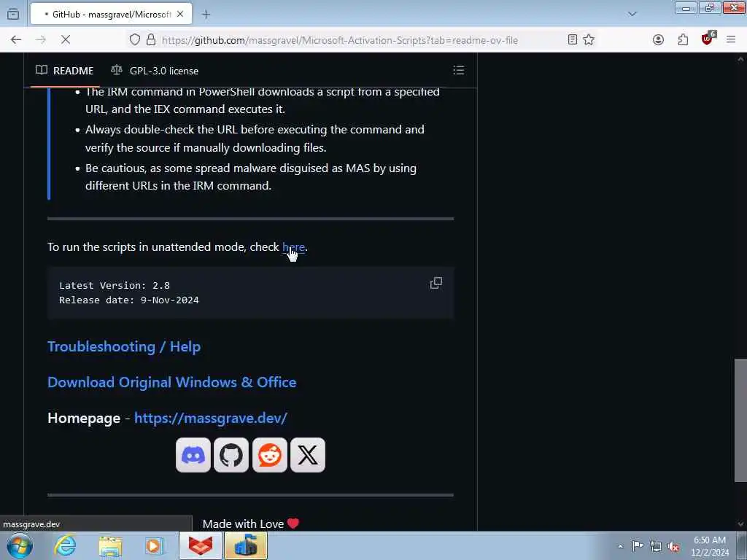Show site security lock information

click(151, 40)
